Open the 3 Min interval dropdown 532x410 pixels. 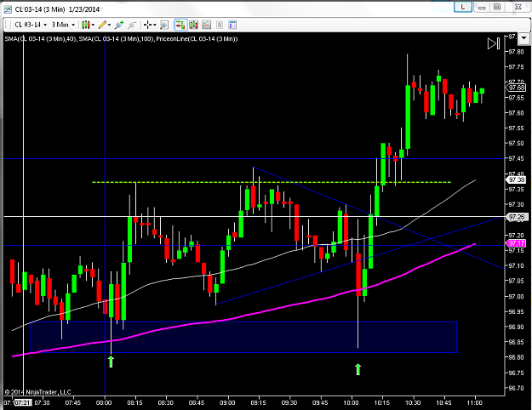(63, 25)
